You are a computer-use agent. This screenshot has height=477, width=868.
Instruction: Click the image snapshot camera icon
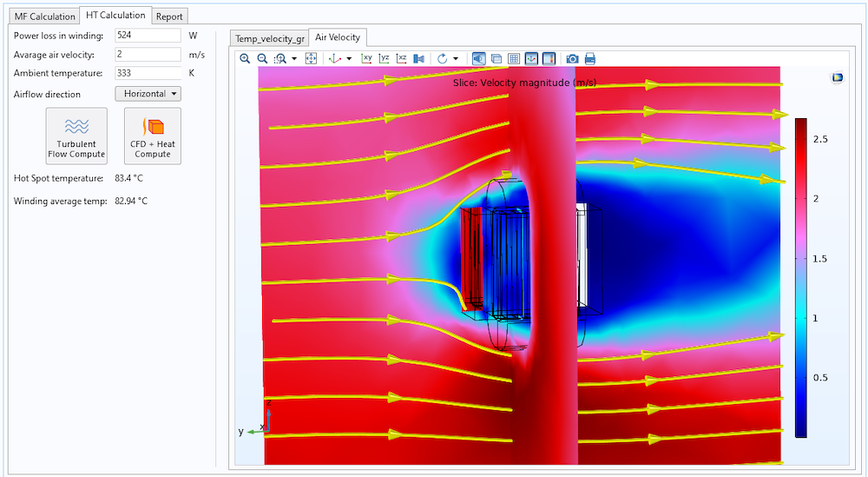pos(572,58)
